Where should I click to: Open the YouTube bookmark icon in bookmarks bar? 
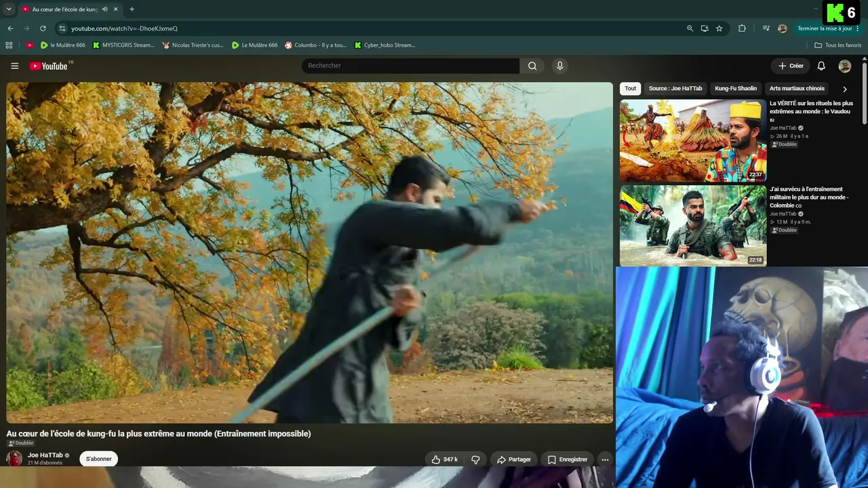coord(30,45)
